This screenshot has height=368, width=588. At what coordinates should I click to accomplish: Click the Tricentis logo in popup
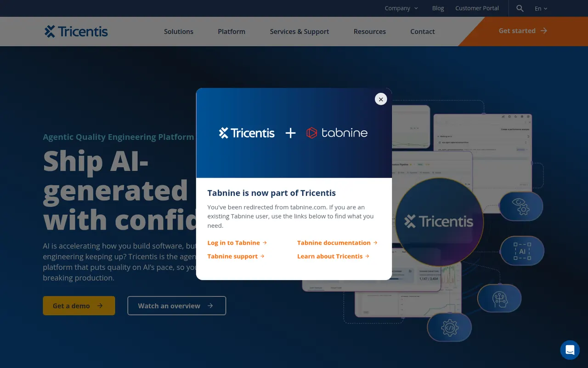pos(247,133)
